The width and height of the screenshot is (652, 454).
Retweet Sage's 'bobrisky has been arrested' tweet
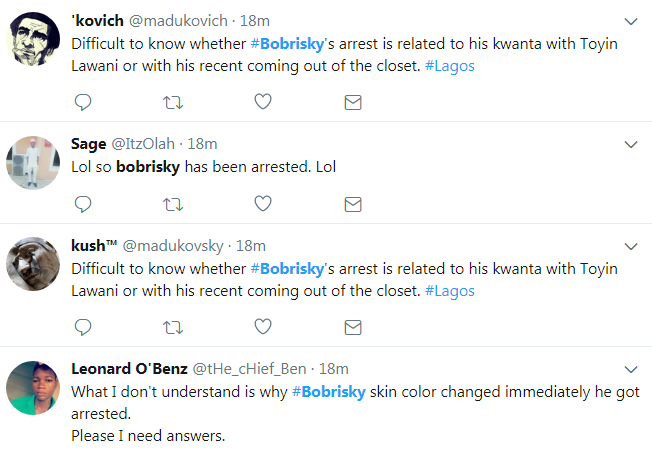tap(173, 203)
